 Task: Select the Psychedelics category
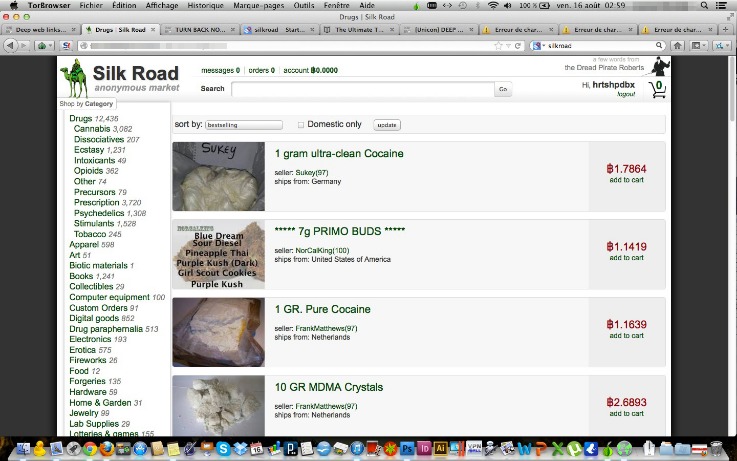click(x=99, y=213)
